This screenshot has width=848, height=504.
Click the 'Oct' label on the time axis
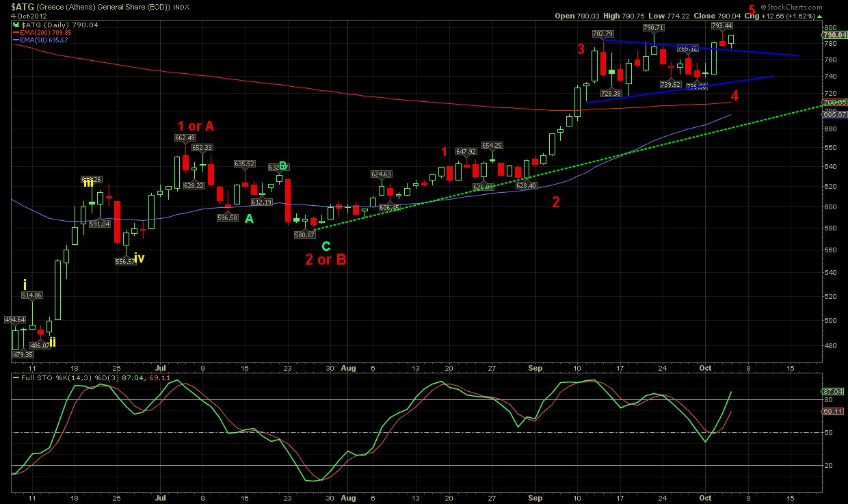tap(706, 367)
